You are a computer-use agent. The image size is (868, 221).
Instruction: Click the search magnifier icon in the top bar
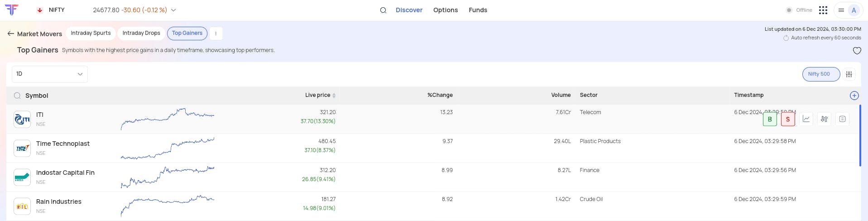click(x=383, y=10)
